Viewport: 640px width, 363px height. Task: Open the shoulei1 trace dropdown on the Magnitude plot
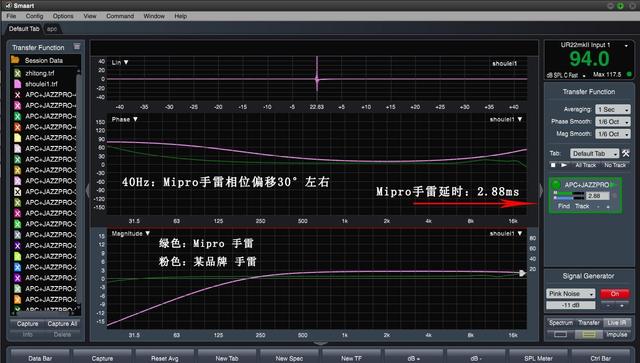click(x=506, y=234)
